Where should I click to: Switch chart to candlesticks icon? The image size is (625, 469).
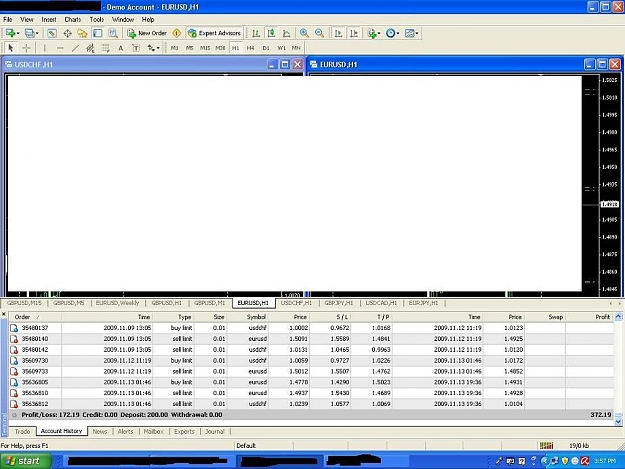click(271, 33)
